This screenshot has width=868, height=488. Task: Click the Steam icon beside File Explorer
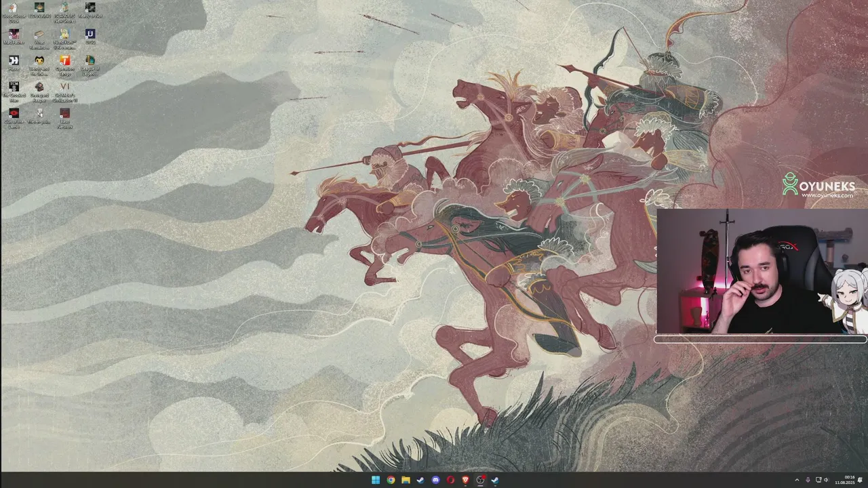pyautogui.click(x=420, y=480)
